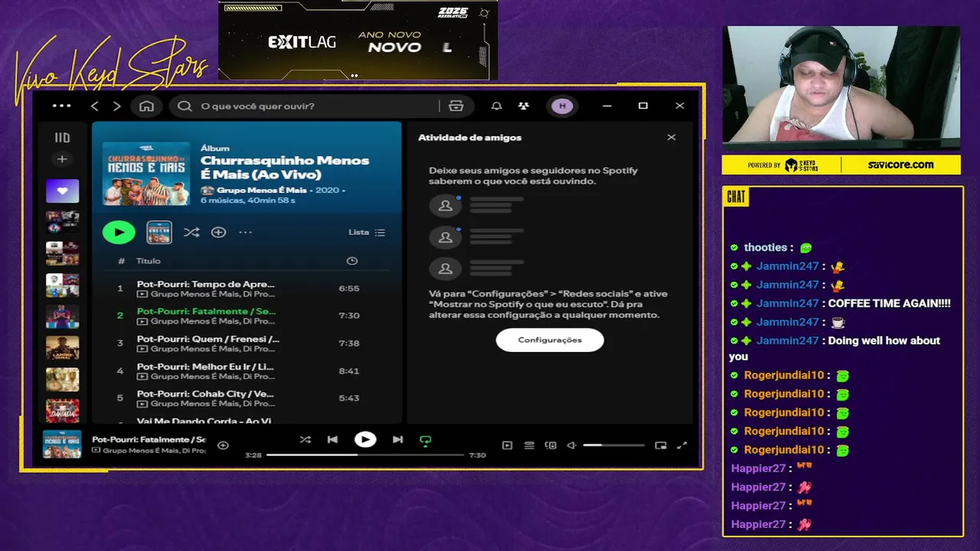Adjust the volume slider

pos(613,445)
